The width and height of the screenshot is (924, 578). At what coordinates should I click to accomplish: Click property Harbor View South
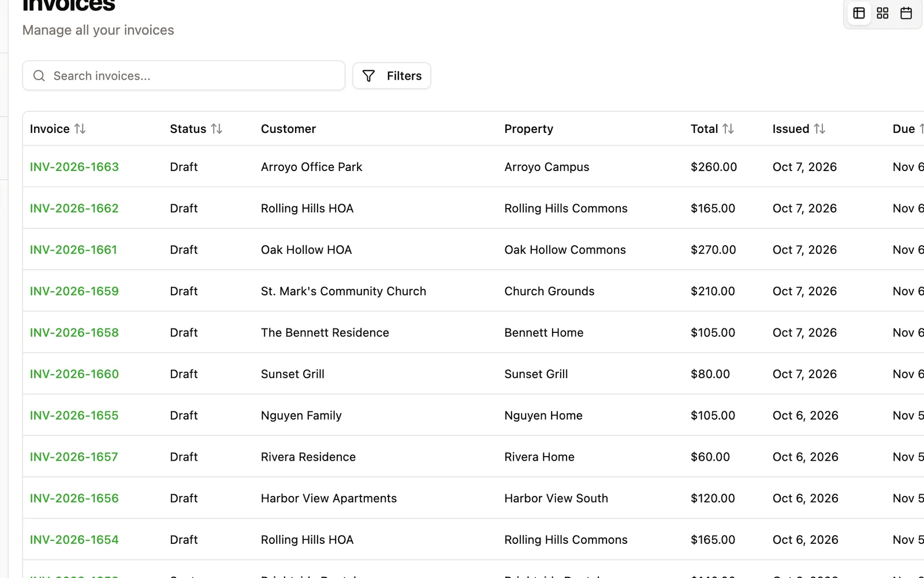556,498
